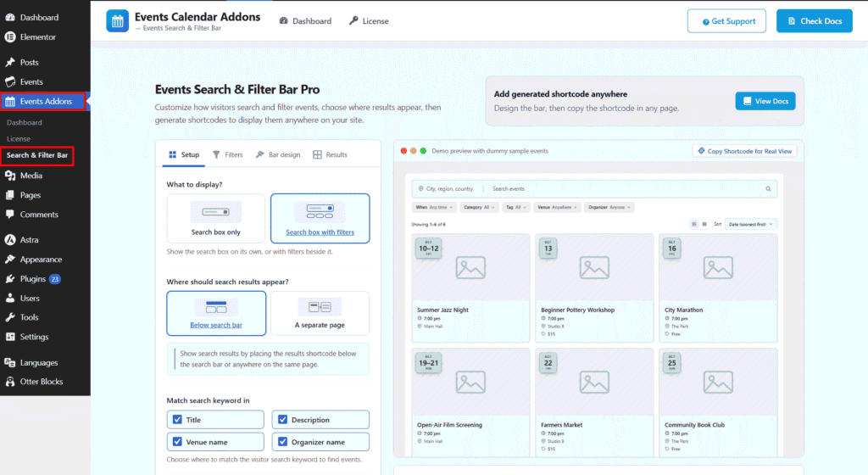
Task: Select the Search box only option
Action: point(216,218)
